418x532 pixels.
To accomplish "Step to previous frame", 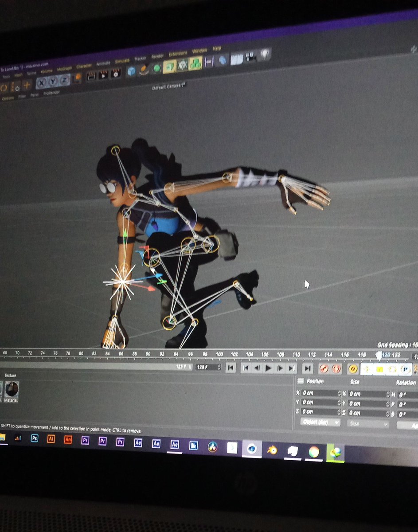I will pyautogui.click(x=257, y=368).
